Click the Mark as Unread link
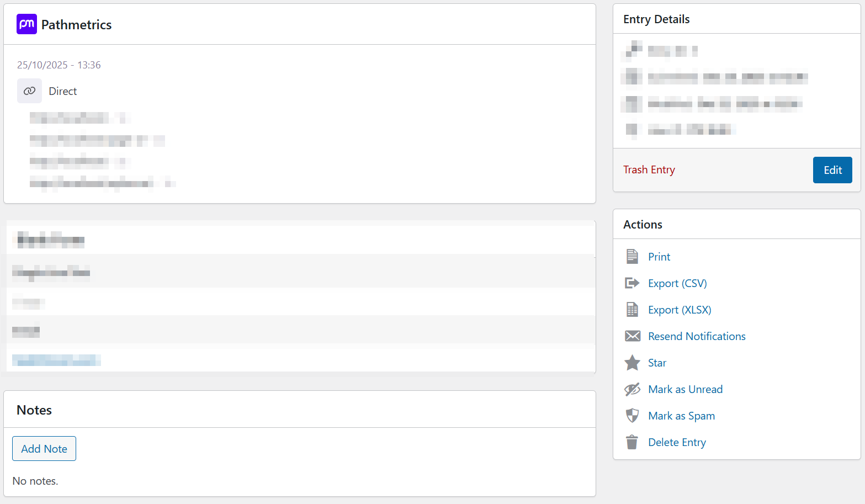This screenshot has width=865, height=504. [x=685, y=389]
